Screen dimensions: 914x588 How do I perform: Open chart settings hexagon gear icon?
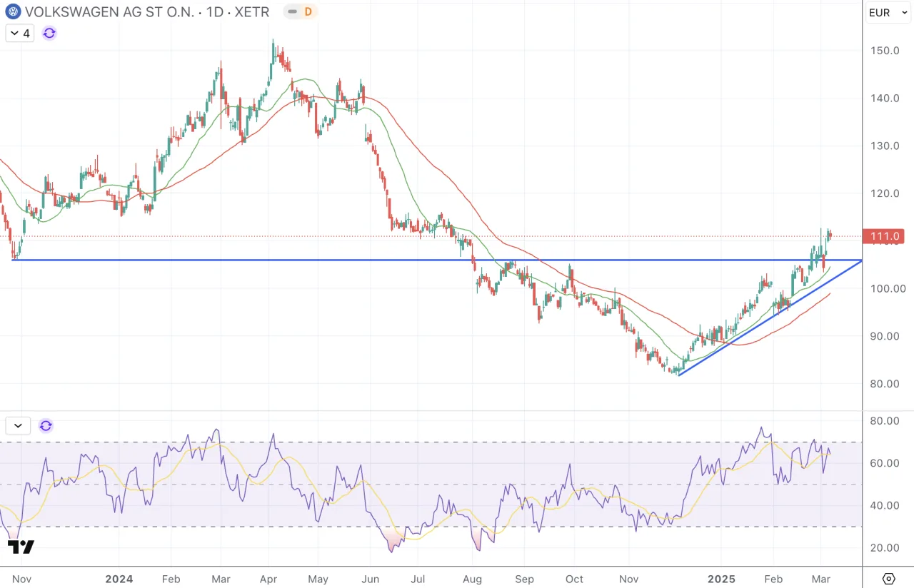[x=889, y=578]
